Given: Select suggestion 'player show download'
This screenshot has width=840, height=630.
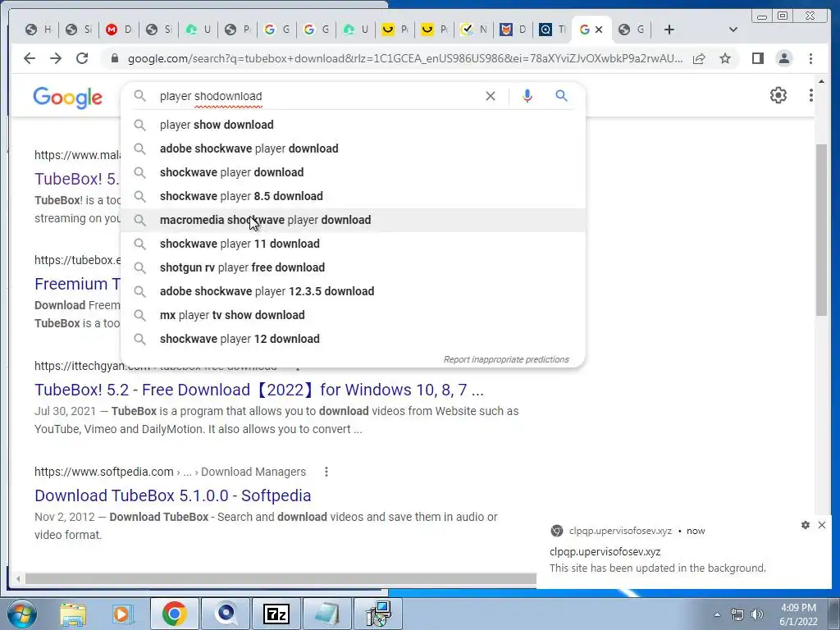Looking at the screenshot, I should click(x=354, y=125).
